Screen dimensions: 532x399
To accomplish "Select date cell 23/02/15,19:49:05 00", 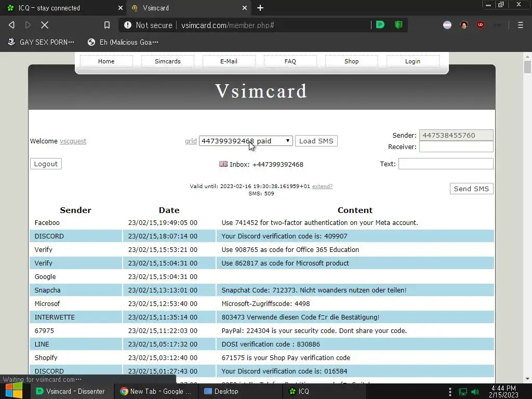I will pyautogui.click(x=169, y=222).
